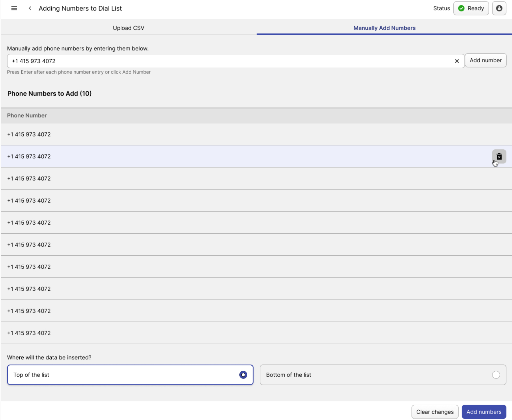
Task: Click the Top of the list option card label
Action: point(31,375)
